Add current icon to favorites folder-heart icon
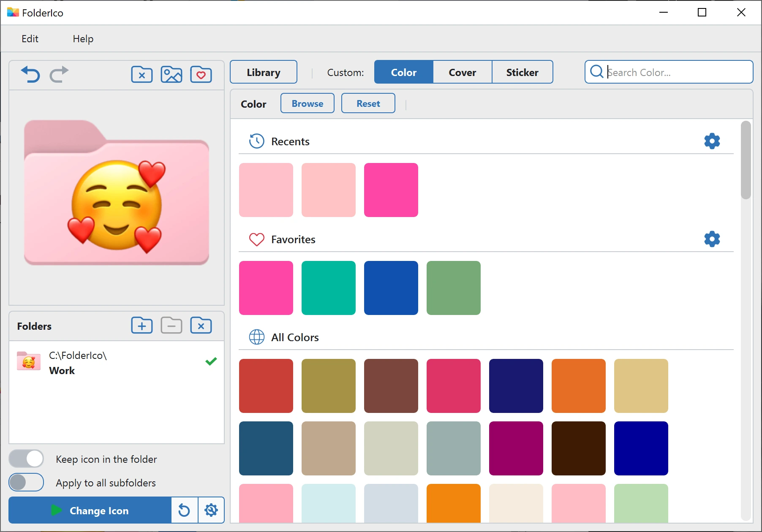This screenshot has height=532, width=762. point(201,75)
